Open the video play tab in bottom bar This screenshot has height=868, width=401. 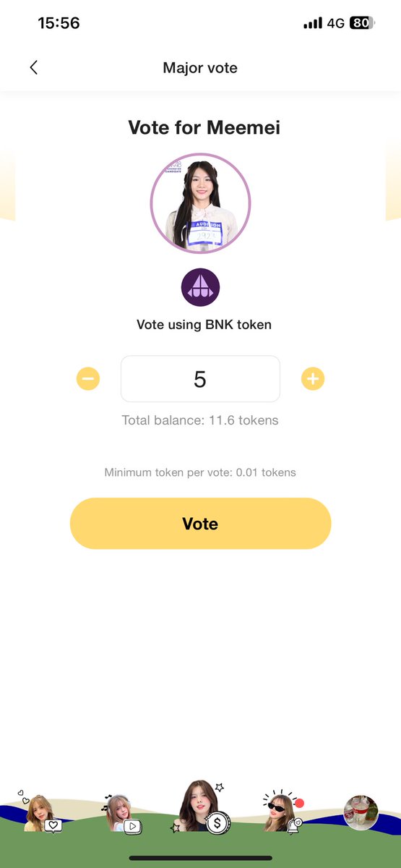coord(120,812)
